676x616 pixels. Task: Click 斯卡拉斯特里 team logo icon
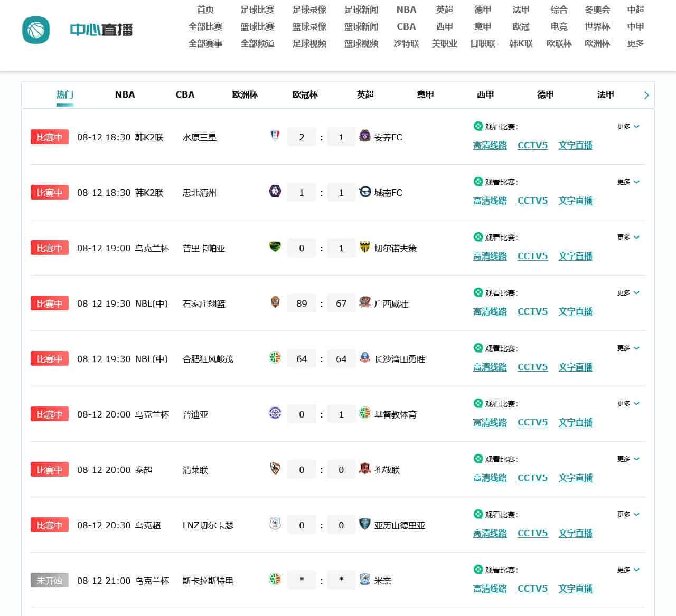[275, 579]
